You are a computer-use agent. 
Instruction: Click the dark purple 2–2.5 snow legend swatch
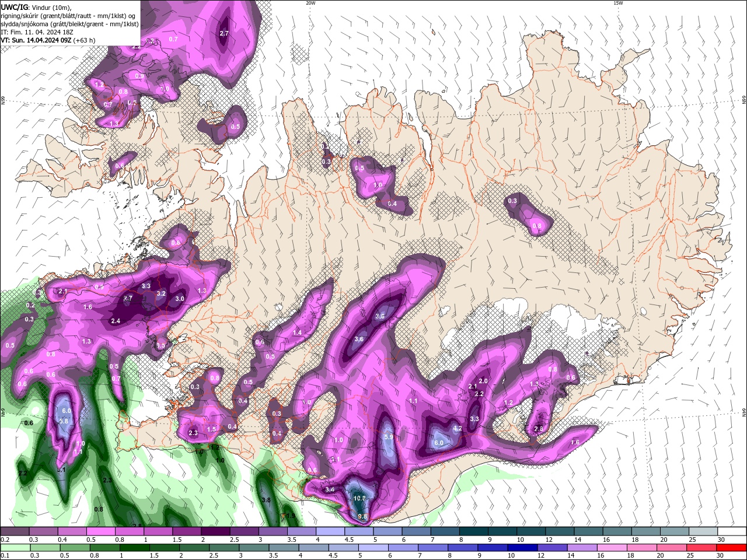[215, 531]
